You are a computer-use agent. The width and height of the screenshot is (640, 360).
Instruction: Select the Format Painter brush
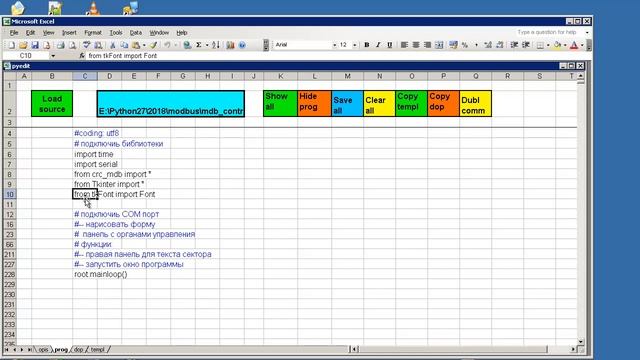[153, 45]
